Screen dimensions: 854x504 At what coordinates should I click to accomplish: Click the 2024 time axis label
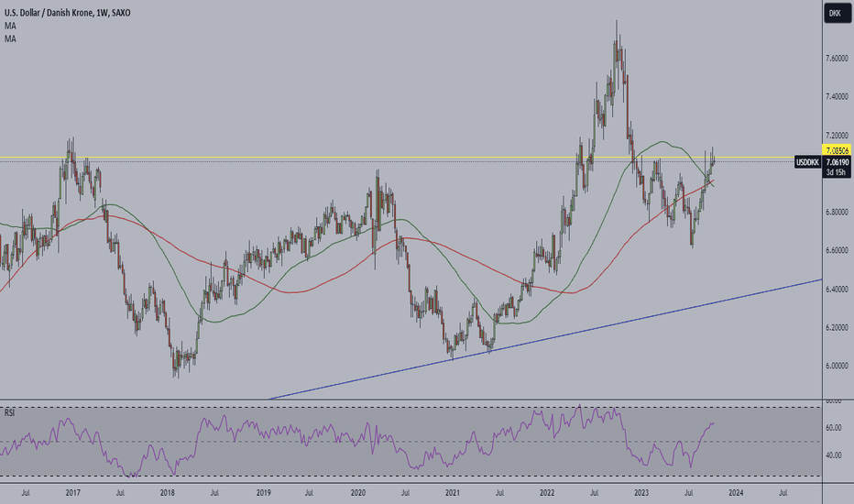coord(736,493)
